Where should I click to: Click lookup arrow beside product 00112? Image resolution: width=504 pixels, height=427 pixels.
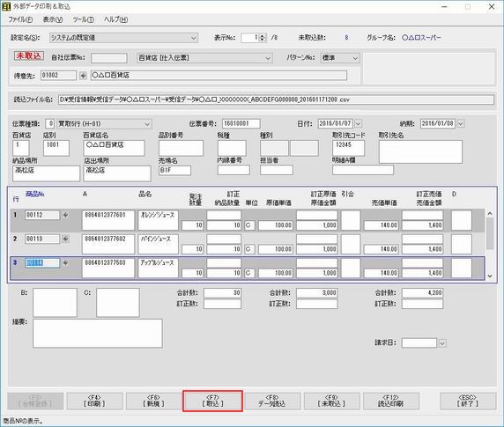click(65, 215)
